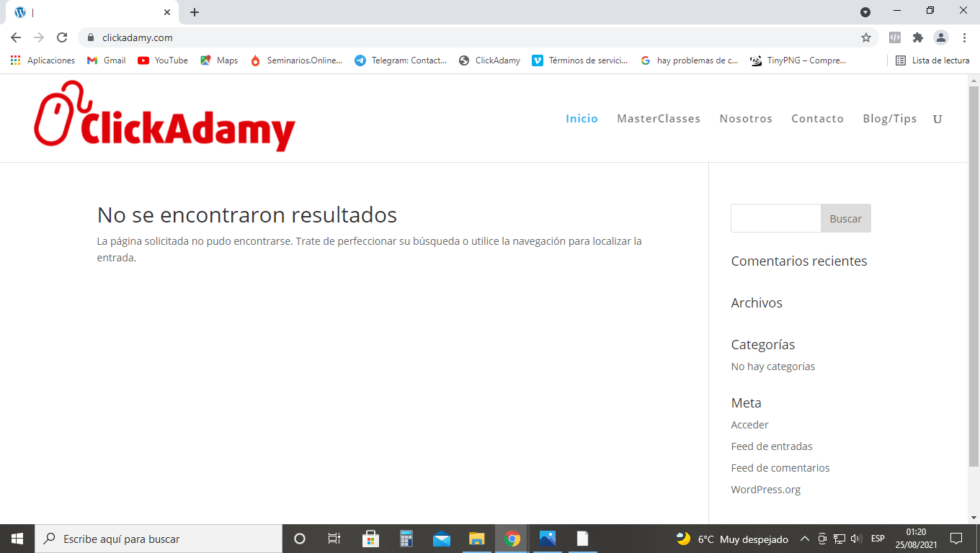Open the Términos de servicio bookmark
The image size is (980, 553).
point(580,60)
